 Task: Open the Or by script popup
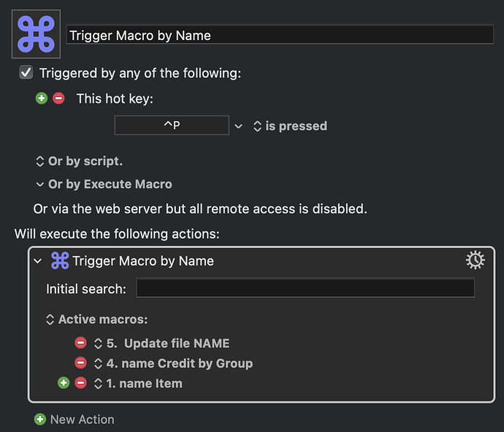pos(79,161)
